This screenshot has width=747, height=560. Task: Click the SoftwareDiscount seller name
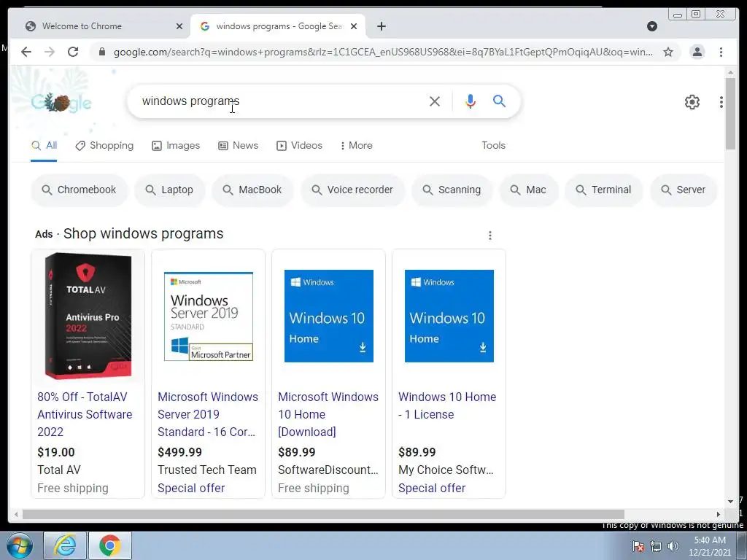328,470
